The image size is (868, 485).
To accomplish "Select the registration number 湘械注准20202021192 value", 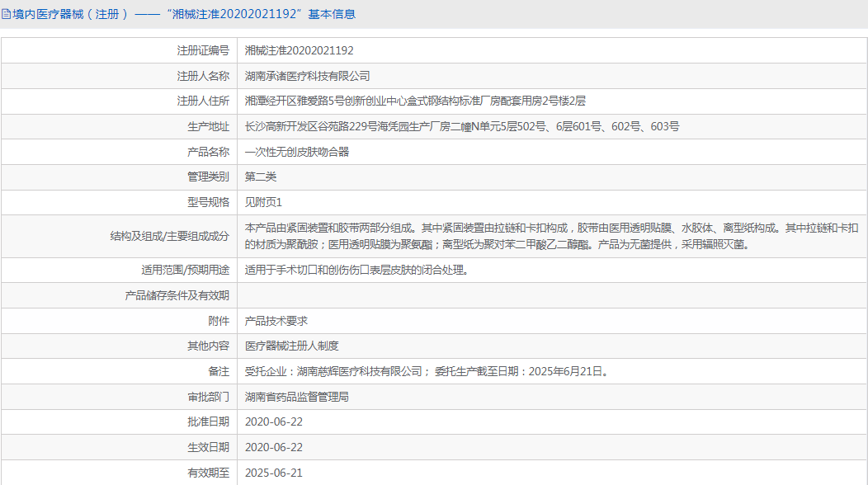I will (x=300, y=50).
